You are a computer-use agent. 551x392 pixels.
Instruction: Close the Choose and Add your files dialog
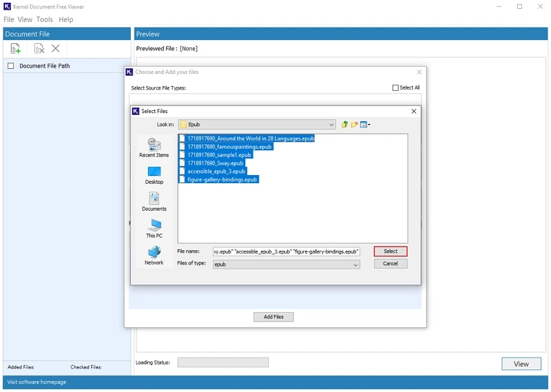pyautogui.click(x=419, y=72)
